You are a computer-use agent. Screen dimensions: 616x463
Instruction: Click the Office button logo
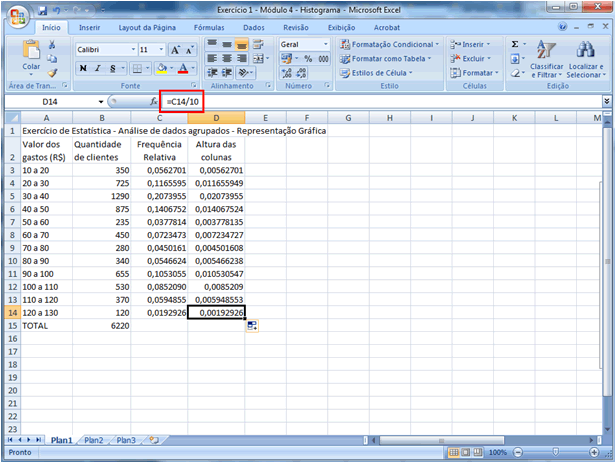pos(17,14)
